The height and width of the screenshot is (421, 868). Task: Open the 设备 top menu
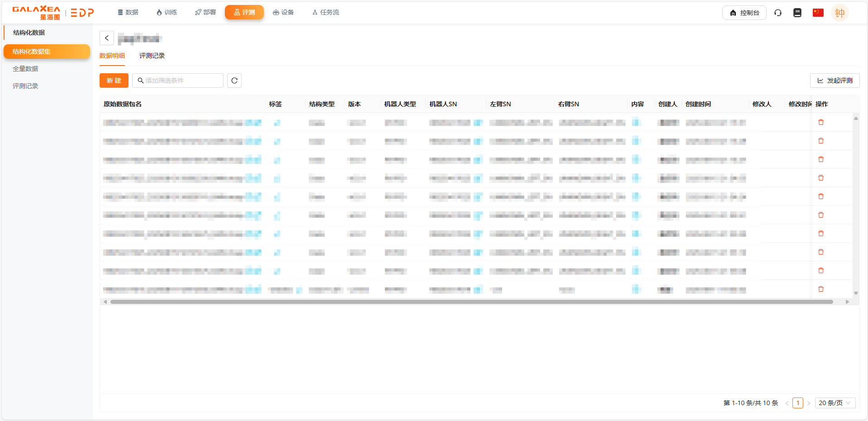point(283,12)
